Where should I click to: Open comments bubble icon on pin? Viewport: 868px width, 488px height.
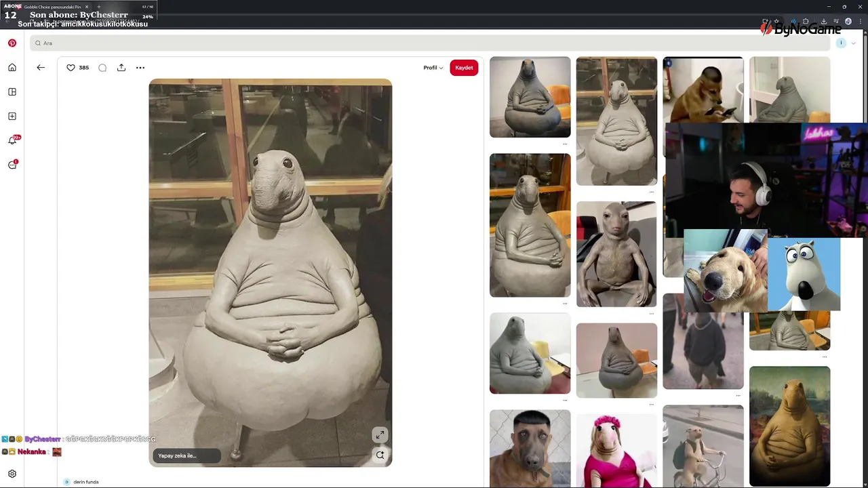(102, 68)
